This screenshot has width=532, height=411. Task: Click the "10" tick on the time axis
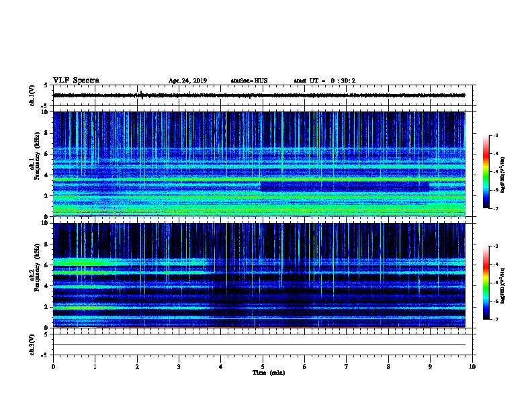coord(472,367)
